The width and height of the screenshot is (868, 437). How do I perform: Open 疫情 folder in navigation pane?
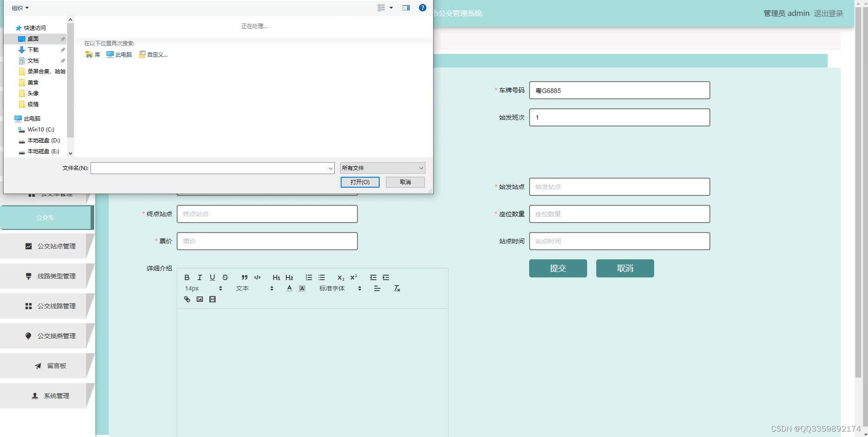point(33,104)
